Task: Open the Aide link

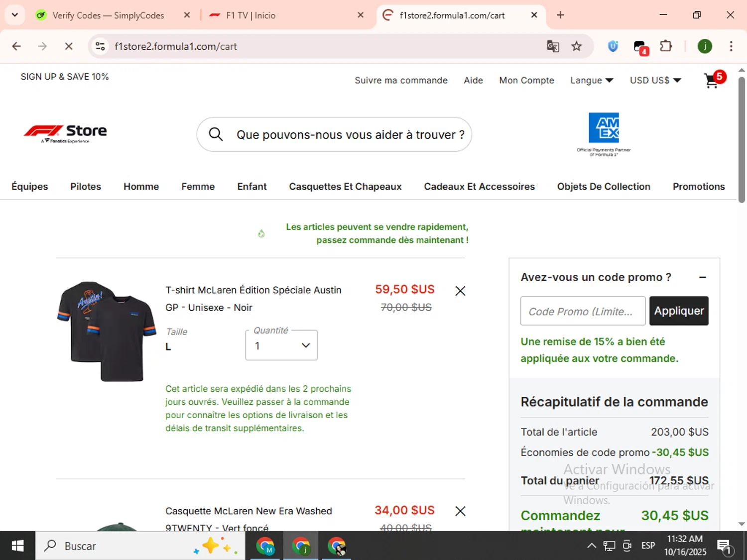Action: [x=473, y=80]
